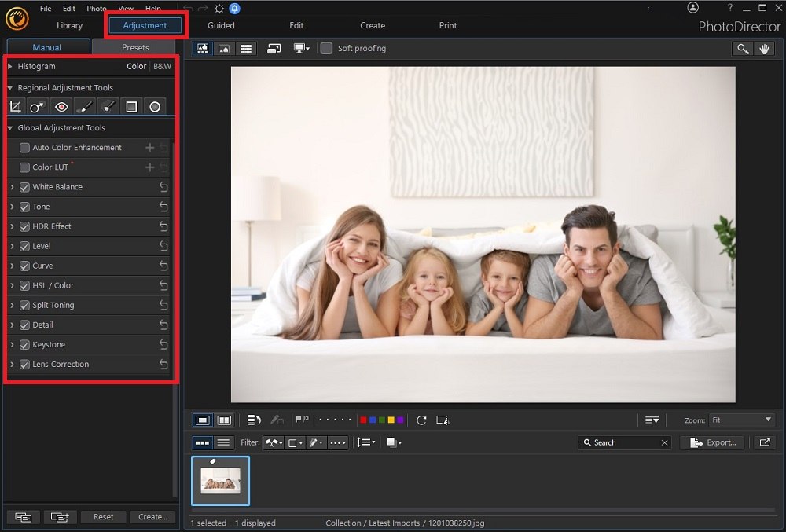Screen dimensions: 786x532
Task: Click the Export button
Action: [x=712, y=442]
